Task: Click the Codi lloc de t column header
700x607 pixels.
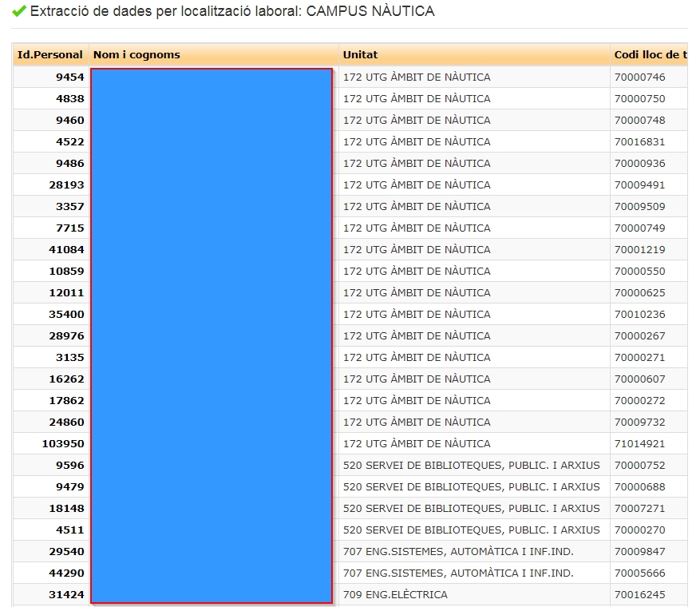Action: [650, 55]
